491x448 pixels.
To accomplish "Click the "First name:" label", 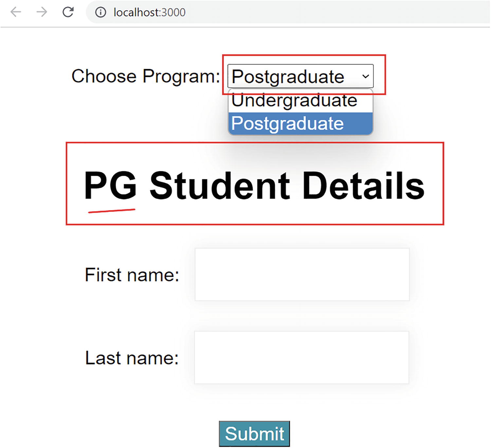I will (x=132, y=275).
